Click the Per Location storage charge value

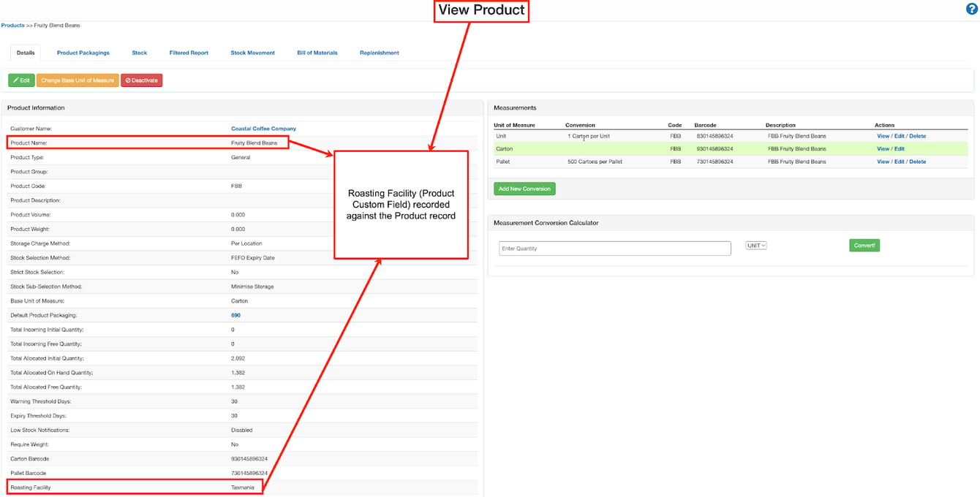point(246,243)
